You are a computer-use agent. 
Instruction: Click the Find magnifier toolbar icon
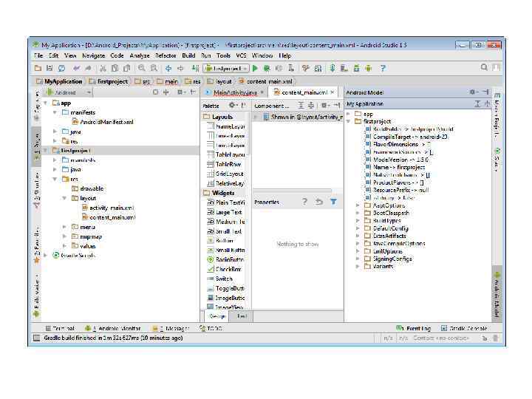[141, 69]
